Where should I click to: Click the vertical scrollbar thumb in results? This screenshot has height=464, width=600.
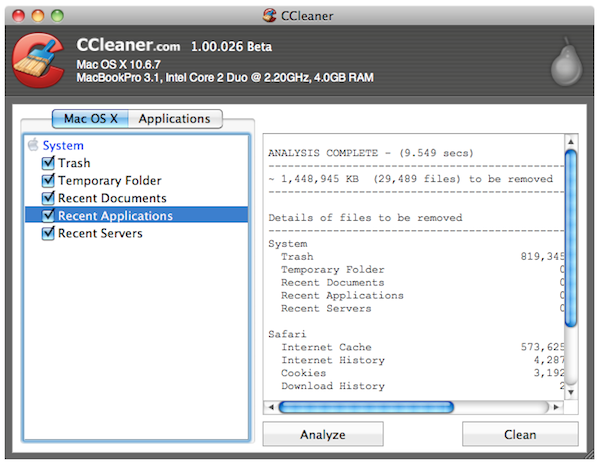(x=571, y=238)
